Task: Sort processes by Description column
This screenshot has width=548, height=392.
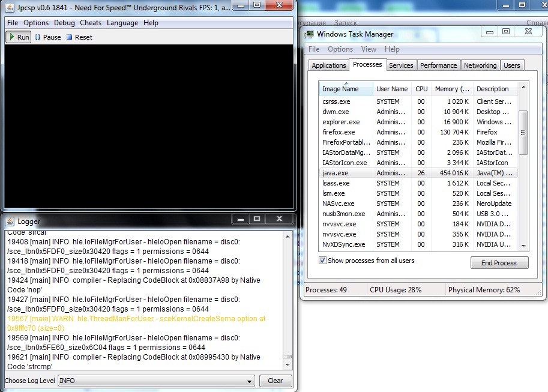Action: [495, 89]
